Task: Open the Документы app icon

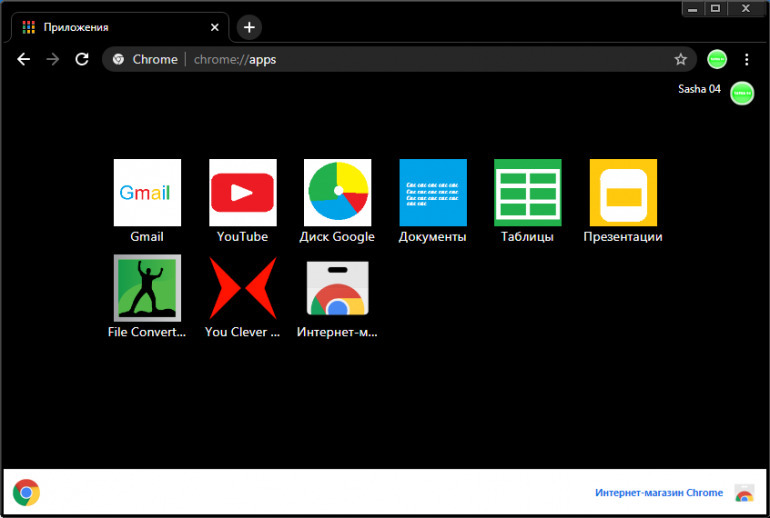Action: (x=432, y=193)
